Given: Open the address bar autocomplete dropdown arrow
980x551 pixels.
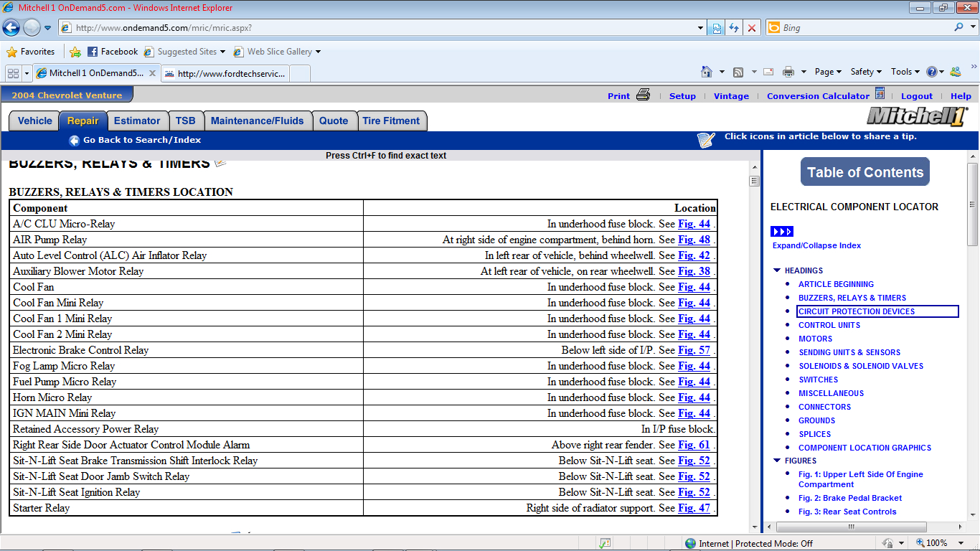Looking at the screenshot, I should pos(701,28).
